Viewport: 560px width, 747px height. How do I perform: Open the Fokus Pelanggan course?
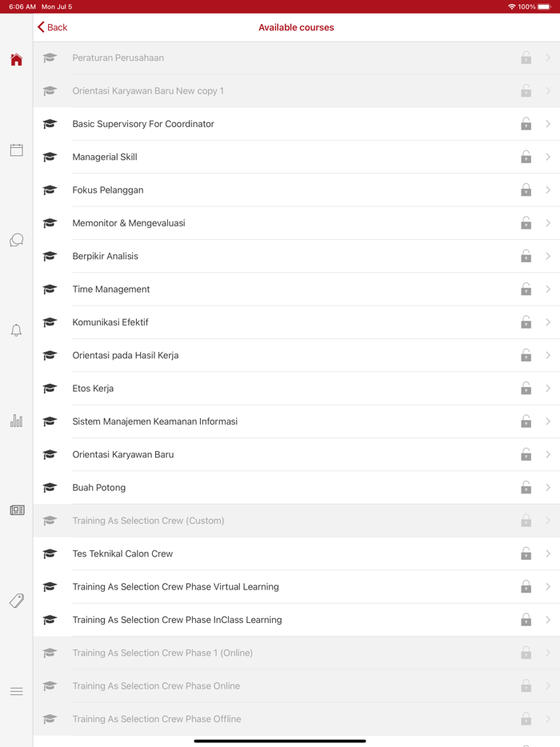click(x=108, y=190)
